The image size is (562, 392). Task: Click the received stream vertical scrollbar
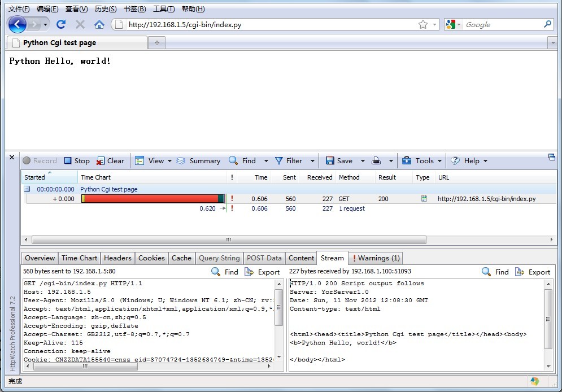click(x=548, y=319)
